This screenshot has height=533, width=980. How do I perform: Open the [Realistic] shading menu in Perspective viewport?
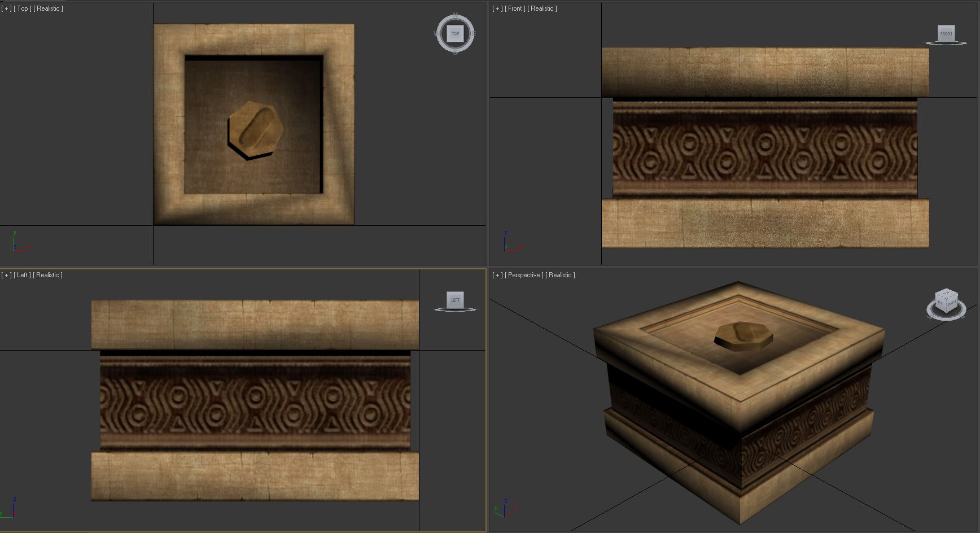tap(561, 275)
